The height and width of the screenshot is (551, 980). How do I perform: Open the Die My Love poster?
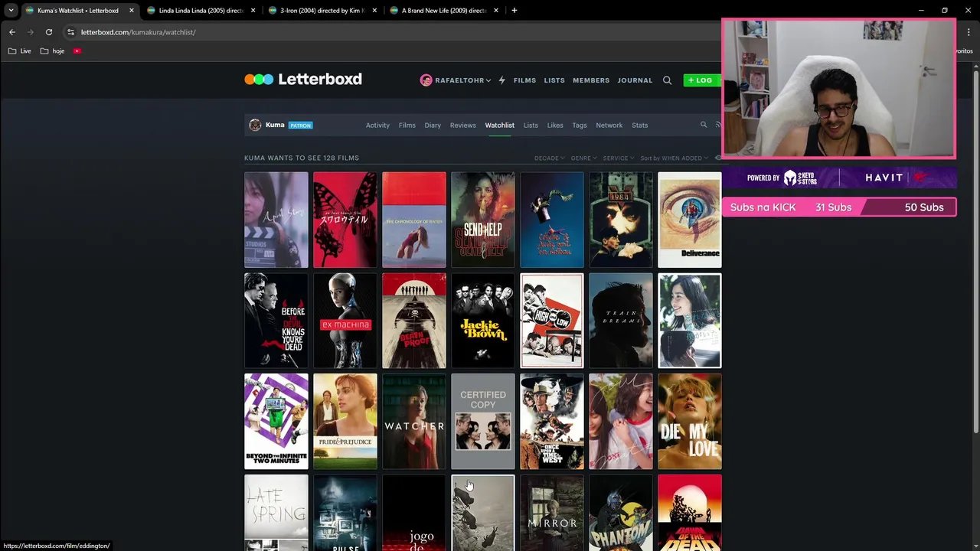pyautogui.click(x=690, y=422)
